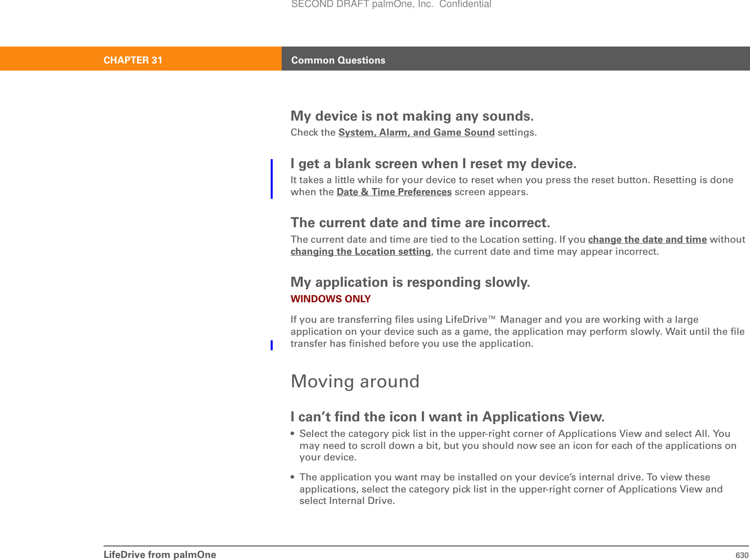Click the Common Questions header title

[338, 60]
